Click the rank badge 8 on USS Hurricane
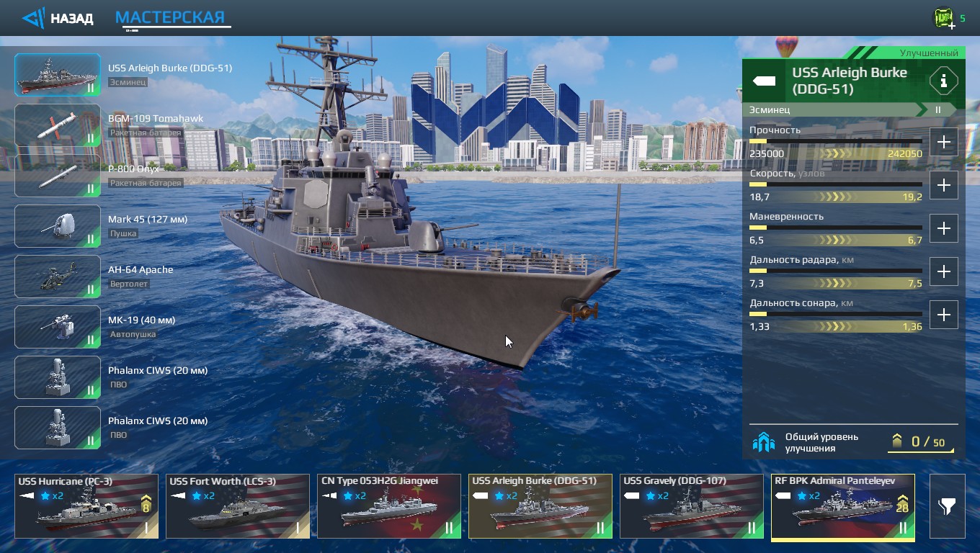Screen dimensions: 980x553 146,503
